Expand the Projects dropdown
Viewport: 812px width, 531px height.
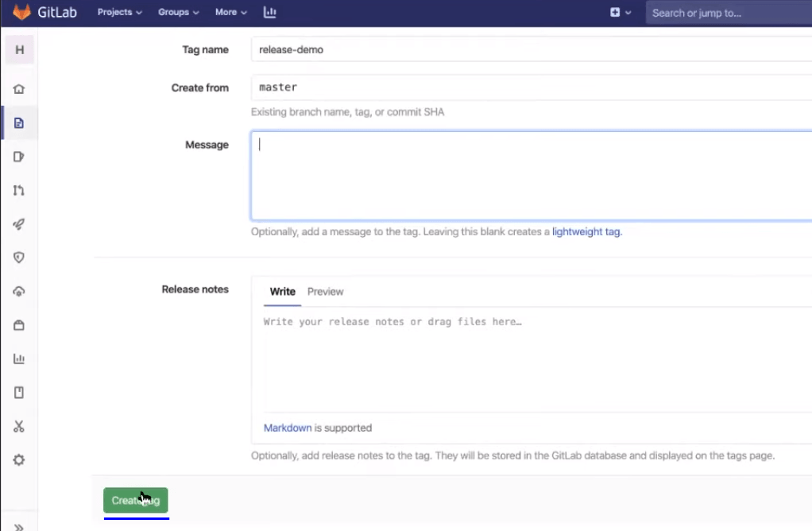118,12
